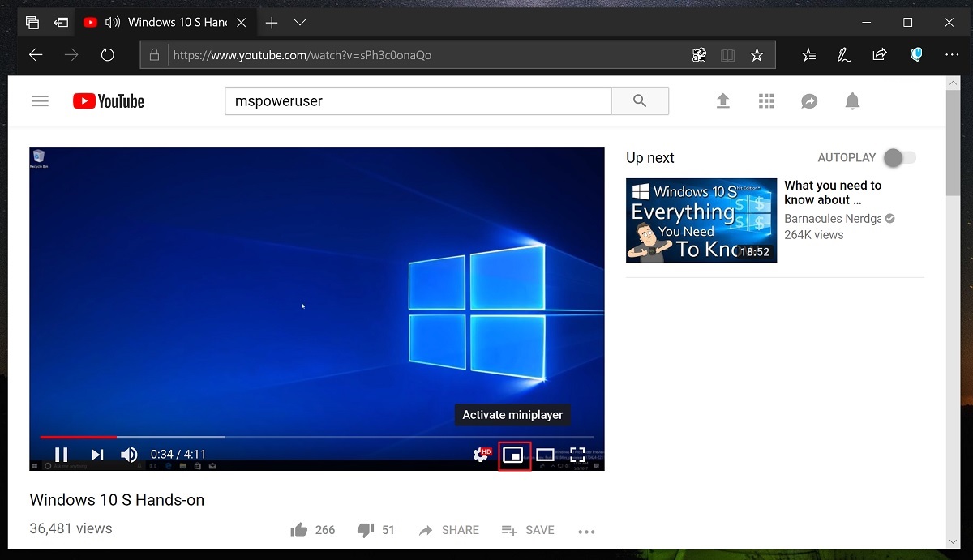Skip to next video in player
Screen dimensions: 973x560
coord(97,455)
